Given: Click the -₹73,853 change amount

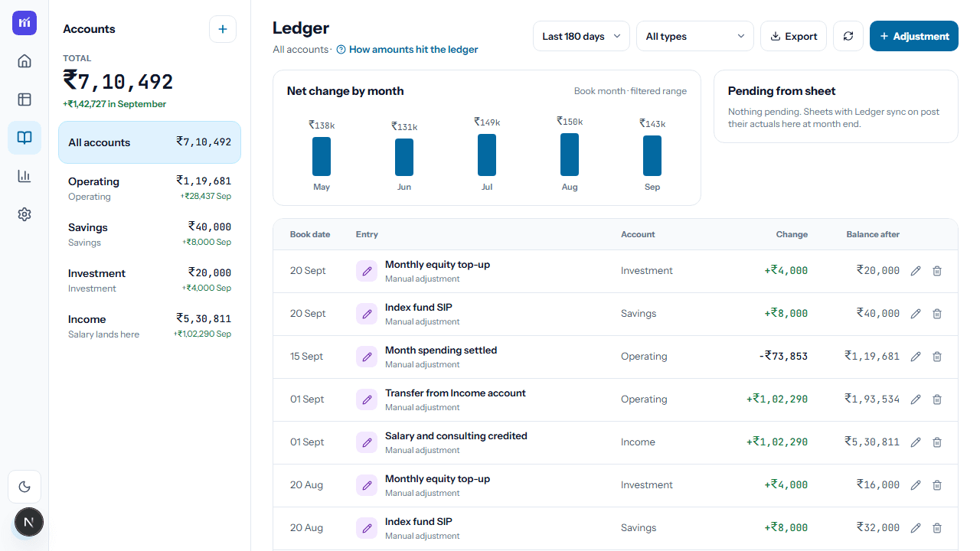Looking at the screenshot, I should [783, 357].
